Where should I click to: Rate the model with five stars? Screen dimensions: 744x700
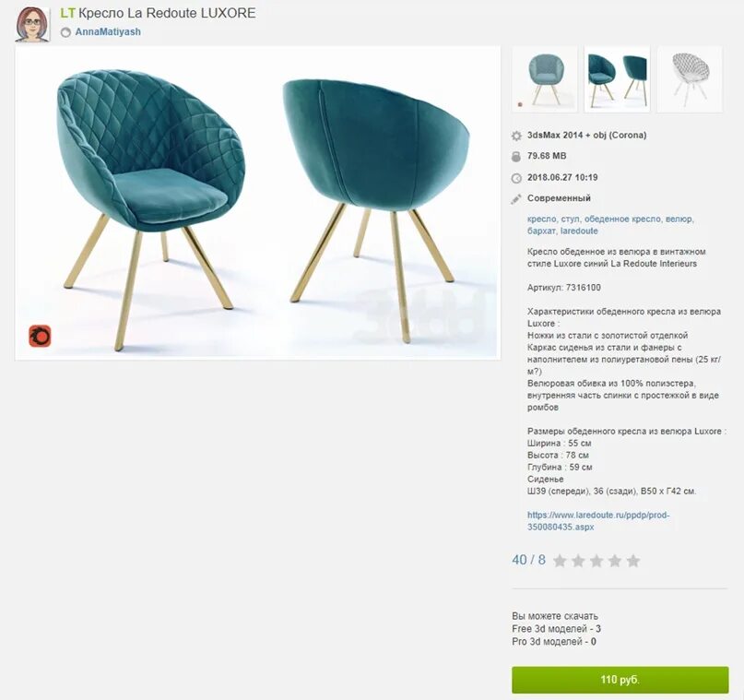point(633,561)
